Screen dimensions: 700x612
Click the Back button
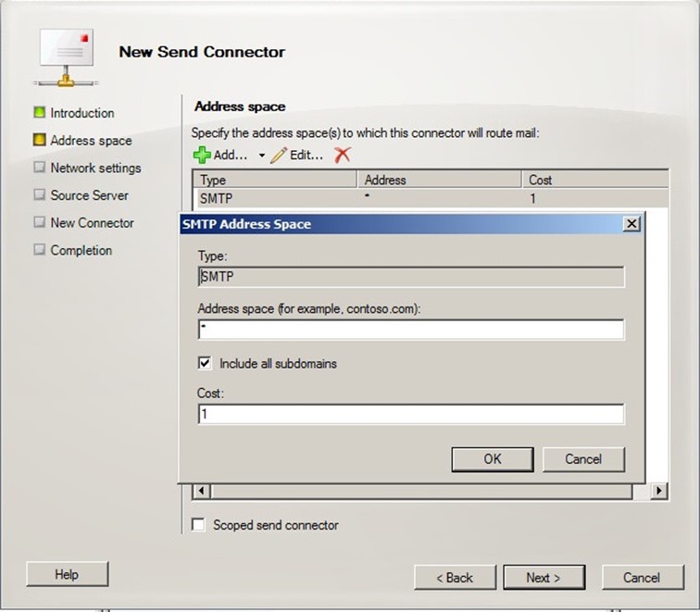(455, 578)
